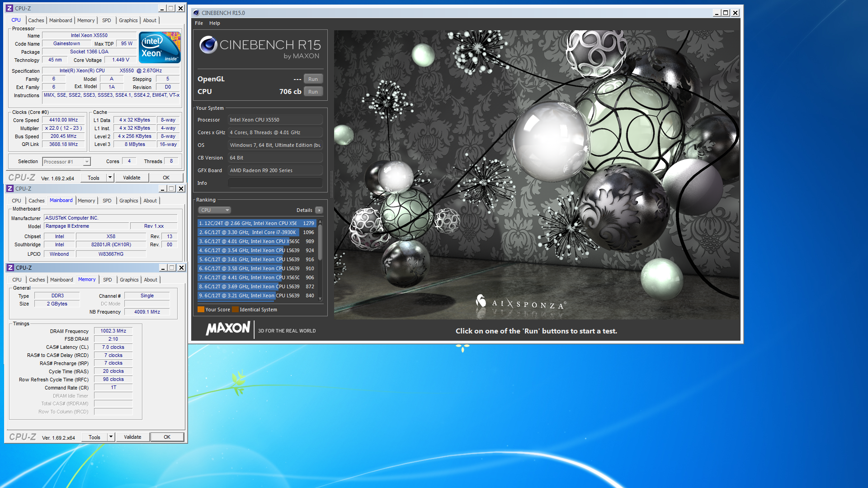
Task: Click the LPCIO W83667HG field
Action: pyautogui.click(x=111, y=254)
